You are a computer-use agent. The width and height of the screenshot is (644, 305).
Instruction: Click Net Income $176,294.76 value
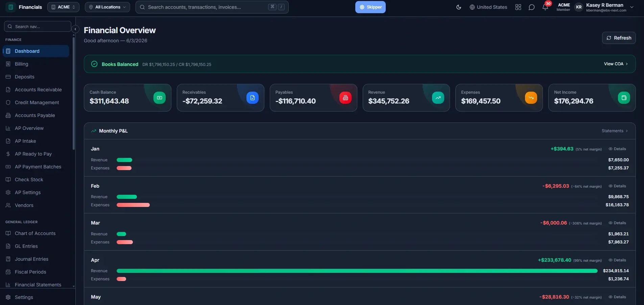574,101
